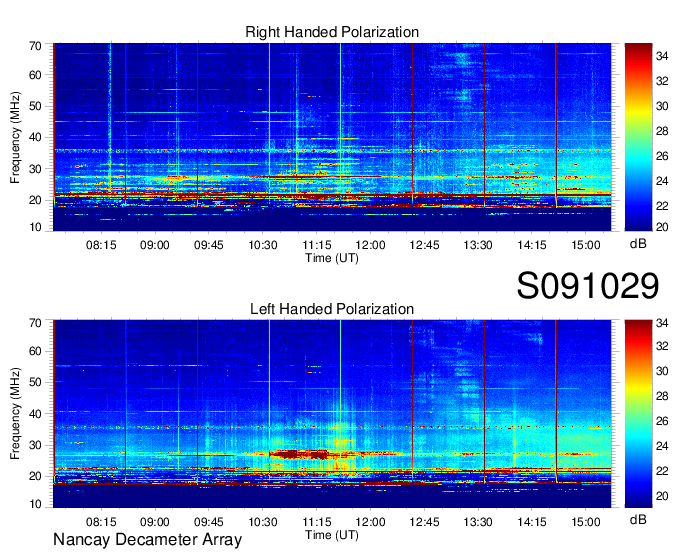Click inside the Right Handed Polarization spectrogram
Viewport: 680px width, 552px height.
pyautogui.click(x=332, y=137)
